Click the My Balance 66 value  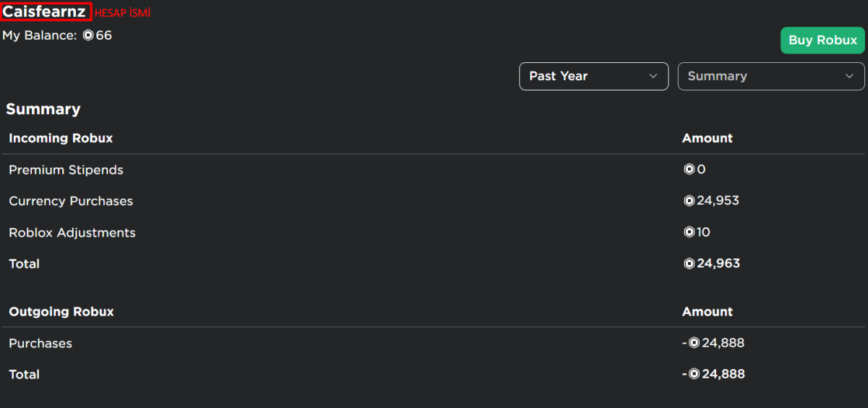click(103, 35)
